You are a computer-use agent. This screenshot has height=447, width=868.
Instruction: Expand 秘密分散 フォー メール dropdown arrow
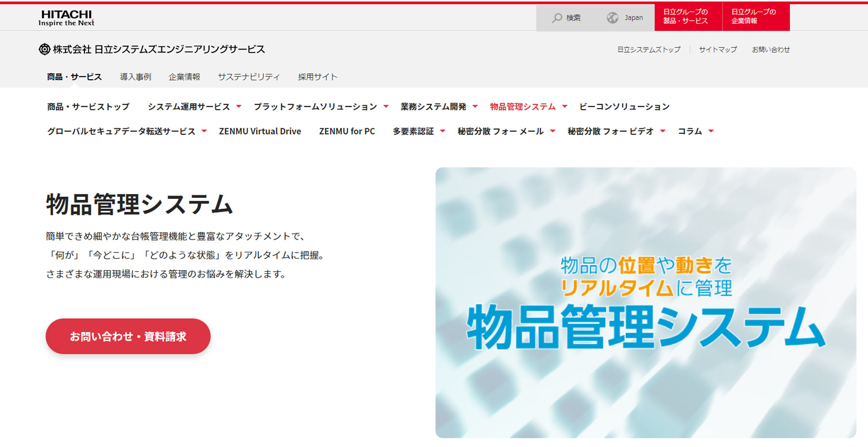[553, 131]
